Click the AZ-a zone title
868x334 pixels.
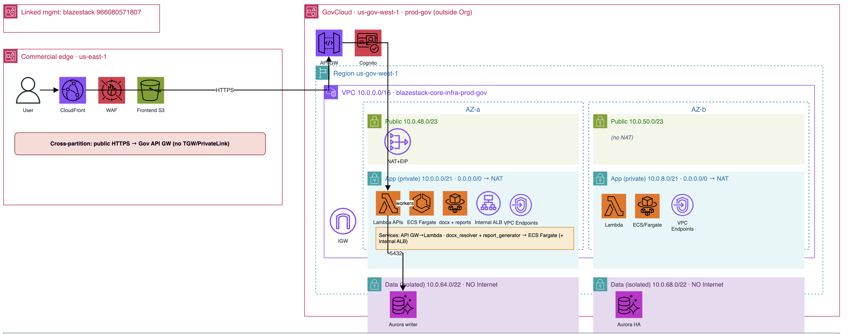click(473, 109)
